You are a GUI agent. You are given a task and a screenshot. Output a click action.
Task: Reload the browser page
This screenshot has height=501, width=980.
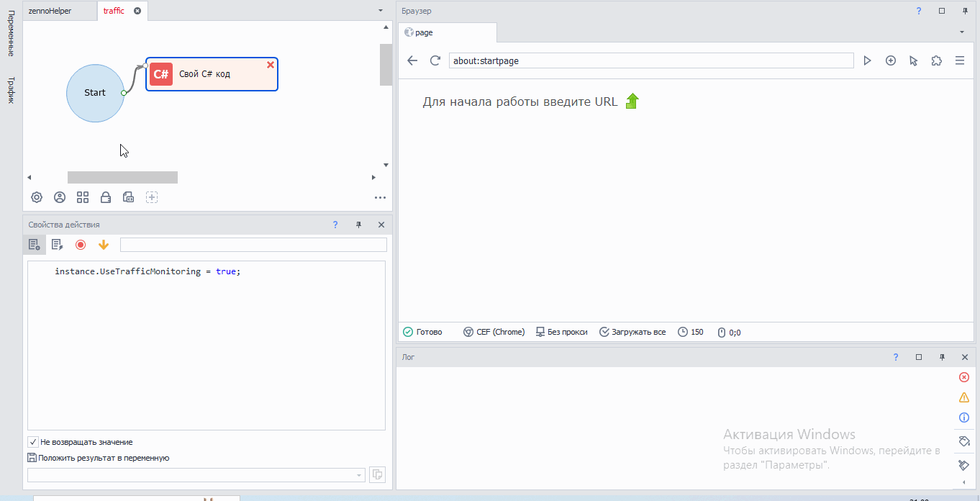pyautogui.click(x=435, y=61)
